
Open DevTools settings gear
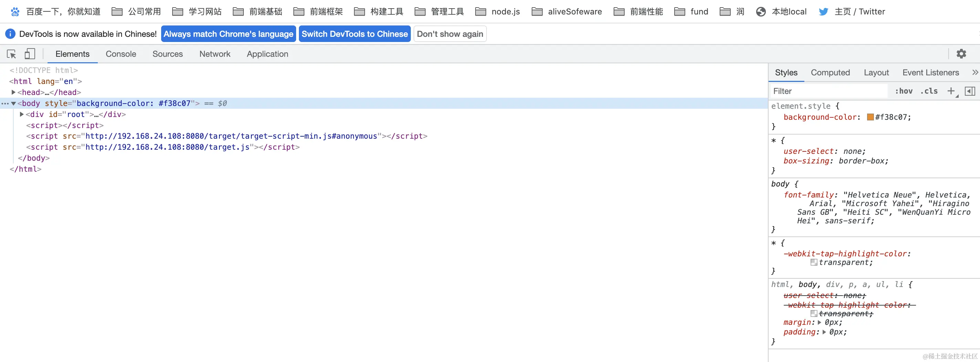click(x=961, y=54)
